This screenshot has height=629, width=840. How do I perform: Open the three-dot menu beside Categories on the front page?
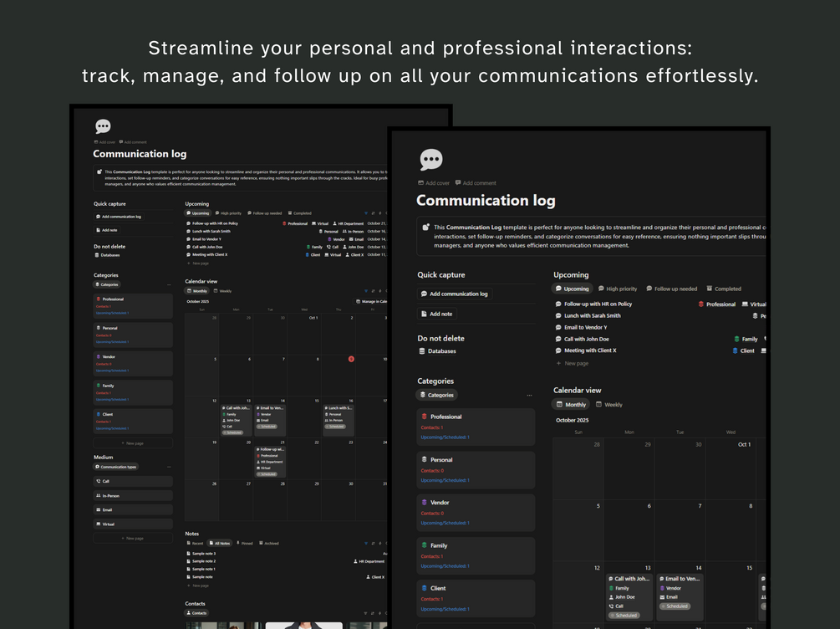coord(529,395)
